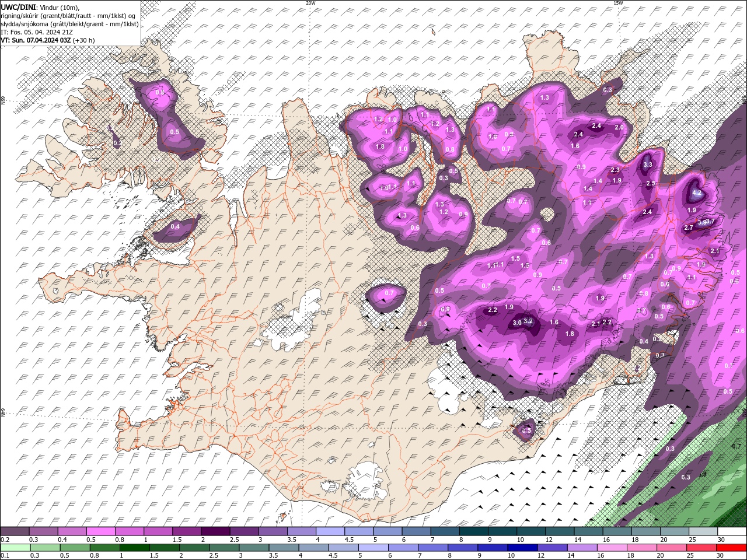Click the 2.3 snowfall value on map
Image resolution: width=747 pixels, height=560 pixels.
[615, 170]
